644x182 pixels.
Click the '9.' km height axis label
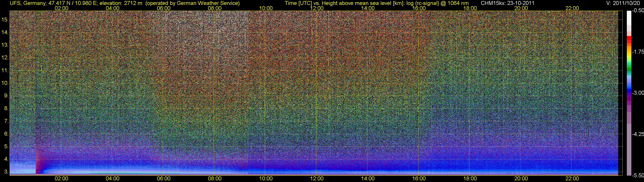[6, 96]
